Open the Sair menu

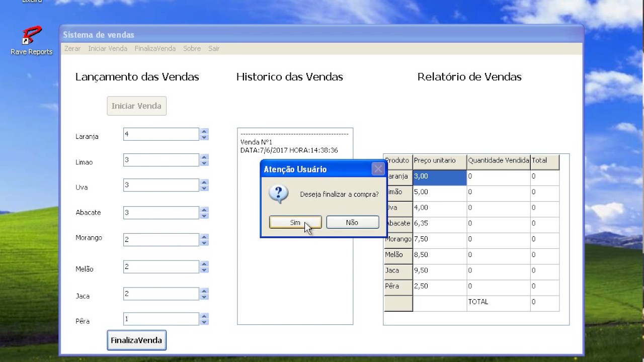(214, 48)
